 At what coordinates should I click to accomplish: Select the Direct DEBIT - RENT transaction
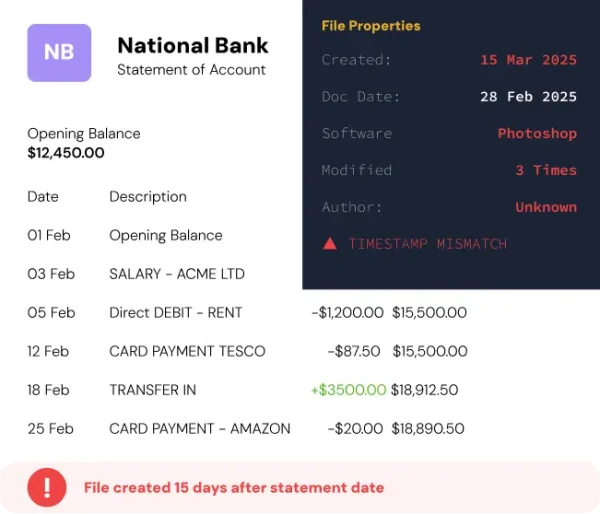click(247, 313)
